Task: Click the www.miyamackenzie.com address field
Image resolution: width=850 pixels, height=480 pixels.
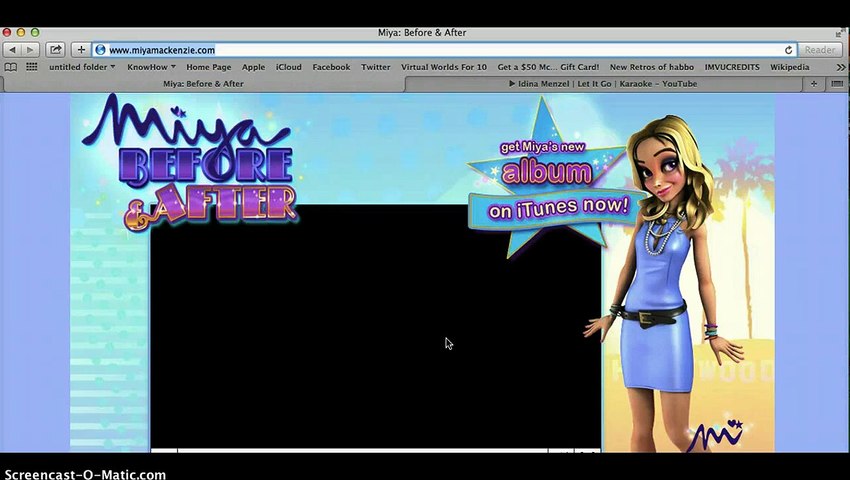Action: [445, 50]
